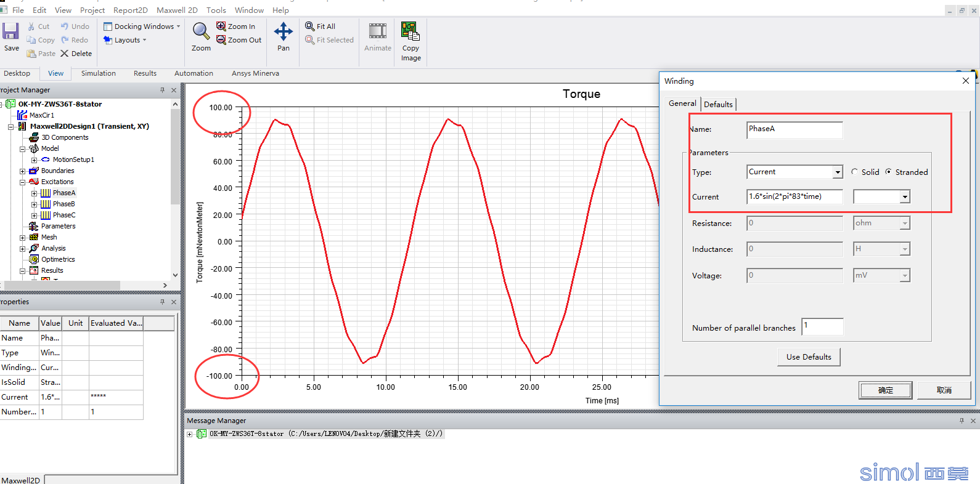Close the Project Manager panel

(174, 90)
